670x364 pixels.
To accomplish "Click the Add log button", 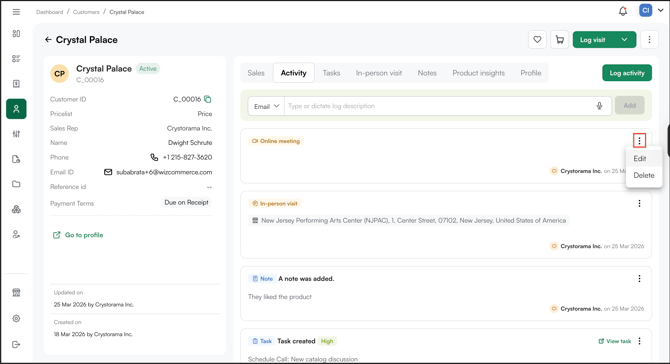I will [x=629, y=106].
